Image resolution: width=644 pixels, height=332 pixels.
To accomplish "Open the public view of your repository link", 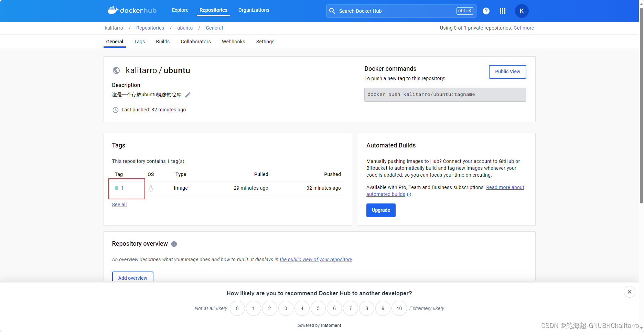I will 316,259.
